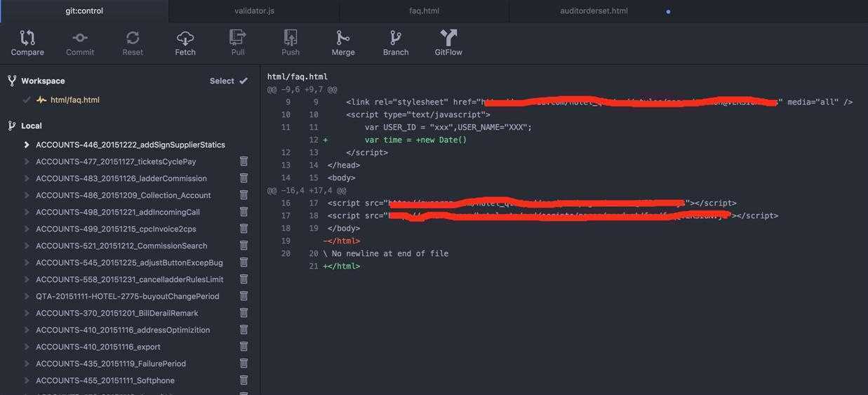Open the Branch tool
This screenshot has width=868, height=395.
click(x=396, y=43)
